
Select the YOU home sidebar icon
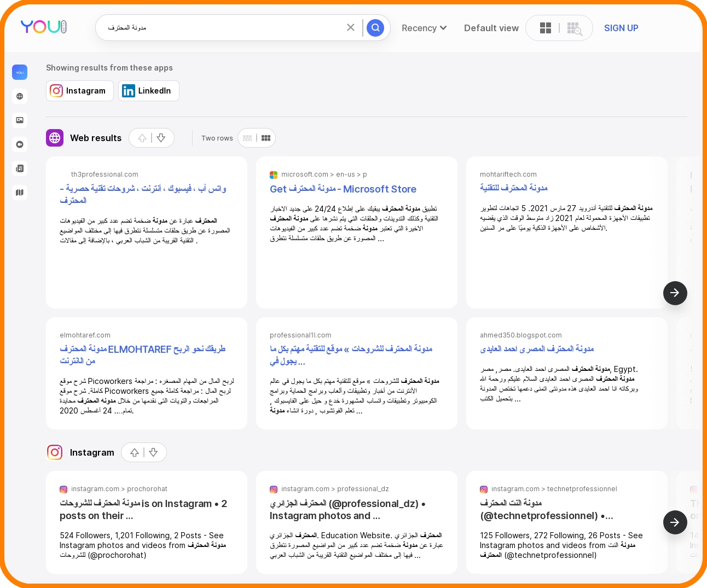click(x=20, y=72)
